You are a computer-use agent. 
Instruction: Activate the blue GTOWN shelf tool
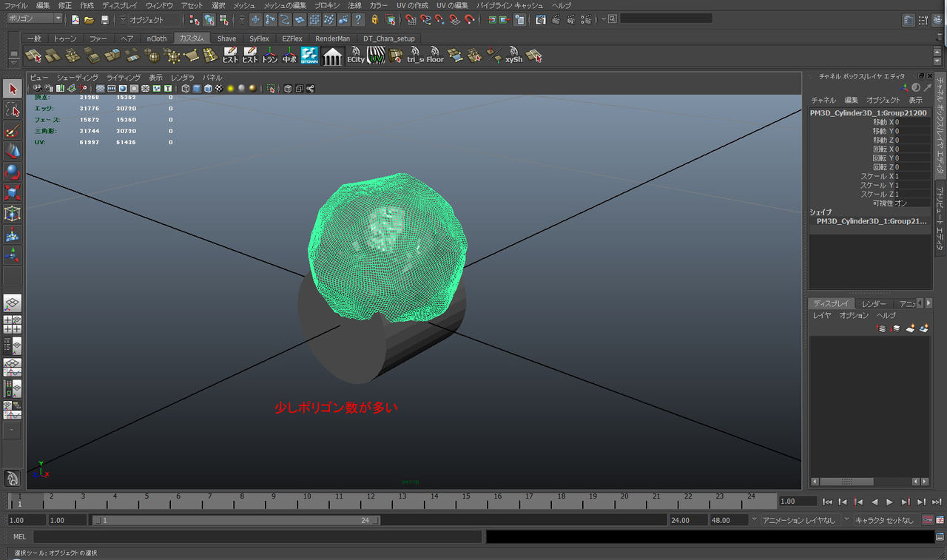click(309, 55)
